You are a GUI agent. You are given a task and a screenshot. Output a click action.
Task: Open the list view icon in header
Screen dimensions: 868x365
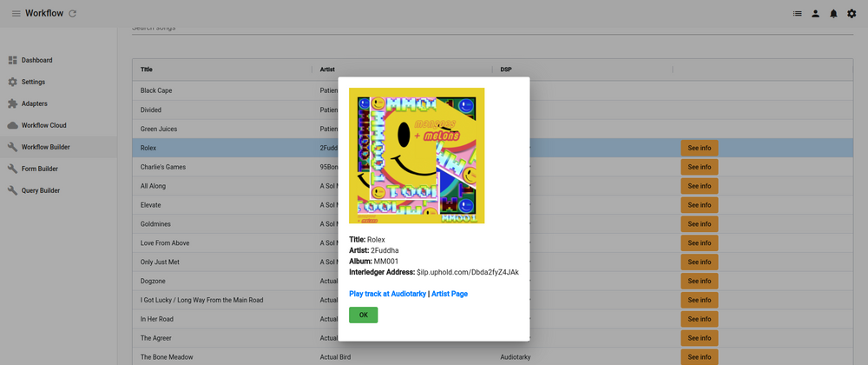tap(798, 13)
